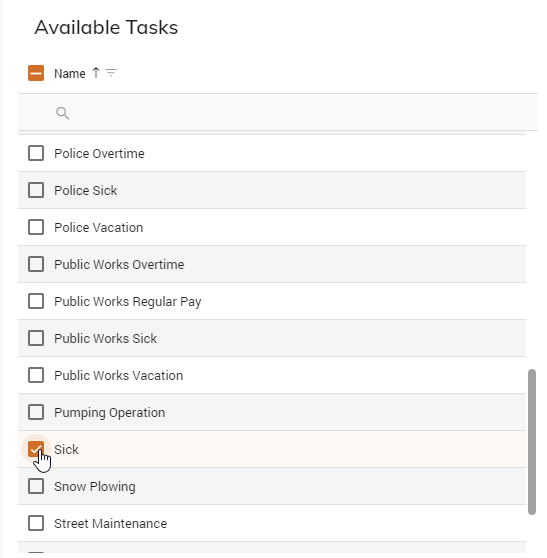Screen dimensions: 547x558
Task: Check the Police Overtime checkbox
Action: tap(36, 153)
